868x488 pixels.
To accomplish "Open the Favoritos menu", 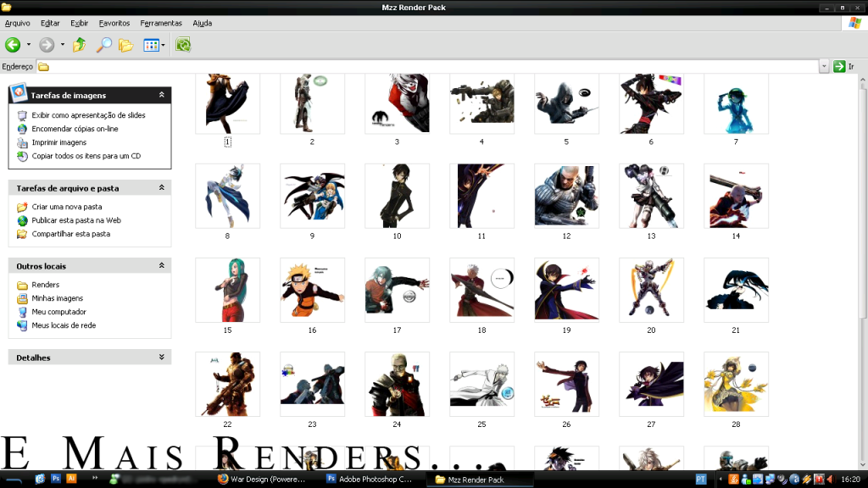I will tap(114, 23).
